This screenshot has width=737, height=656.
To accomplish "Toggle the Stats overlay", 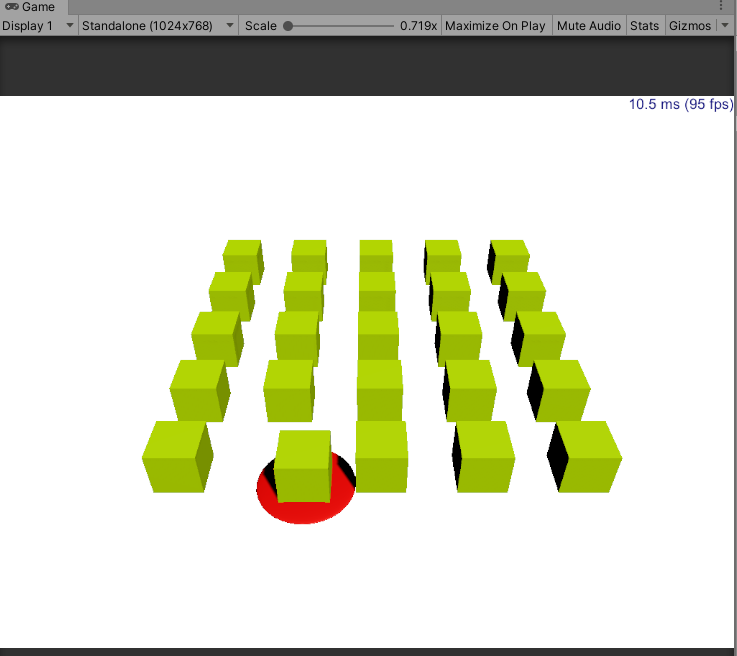I will pos(644,26).
